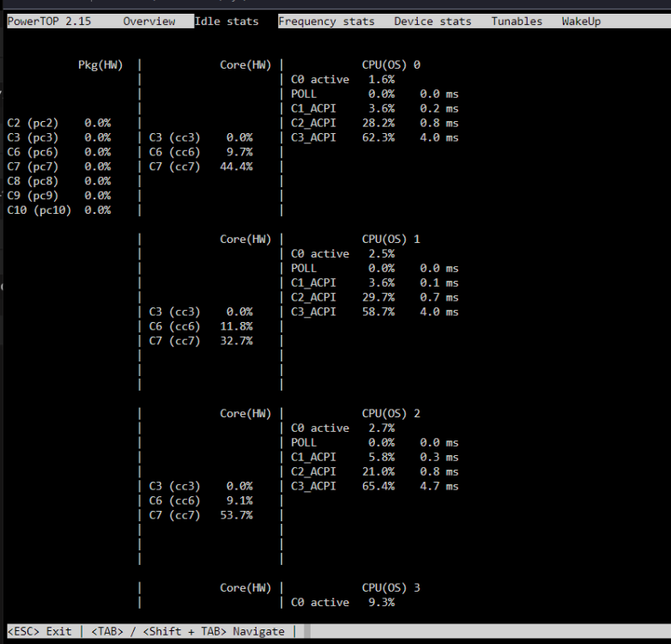Click the C2_ACPI 28.2% row
Image resolution: width=671 pixels, height=644 pixels.
[x=374, y=124]
